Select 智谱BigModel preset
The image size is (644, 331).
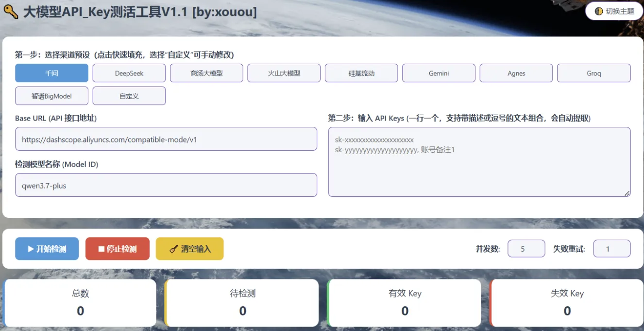(x=51, y=96)
